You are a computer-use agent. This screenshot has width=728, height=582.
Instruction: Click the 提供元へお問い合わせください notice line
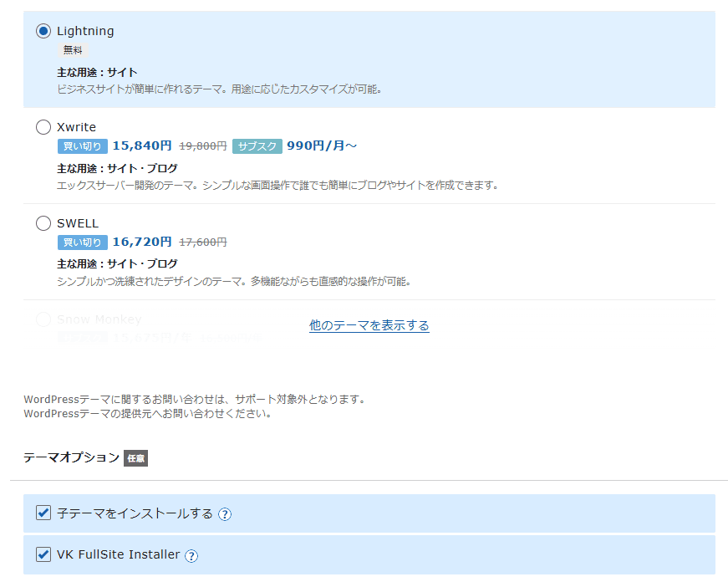pyautogui.click(x=148, y=414)
